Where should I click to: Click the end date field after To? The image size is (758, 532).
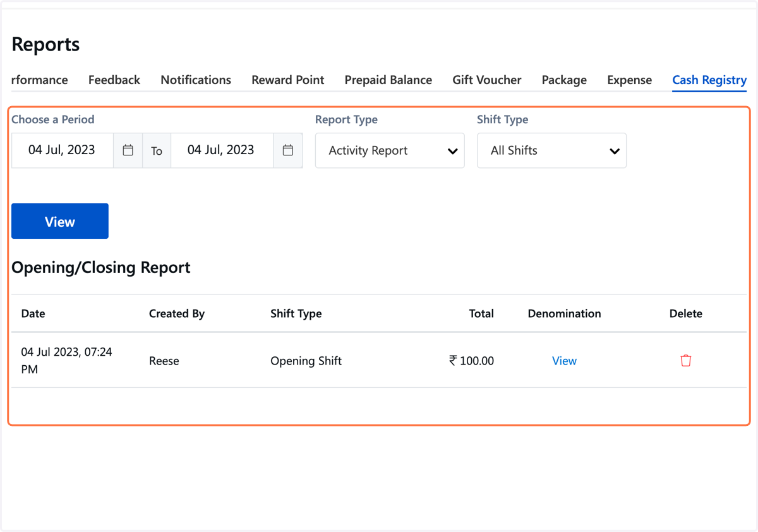[222, 150]
